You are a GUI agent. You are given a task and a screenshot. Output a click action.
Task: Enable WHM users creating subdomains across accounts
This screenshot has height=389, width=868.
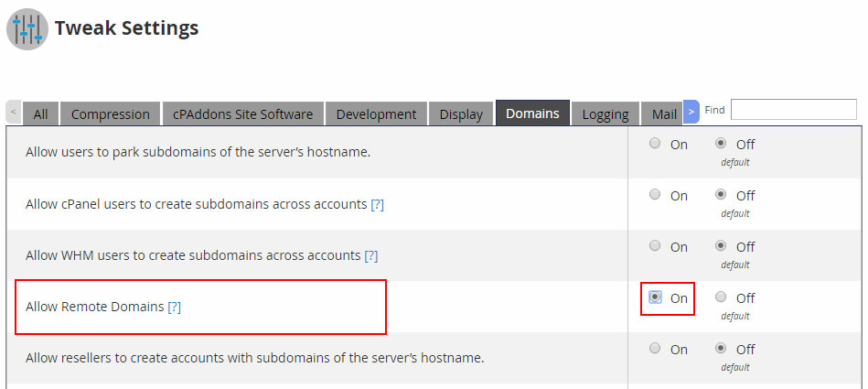tap(655, 246)
